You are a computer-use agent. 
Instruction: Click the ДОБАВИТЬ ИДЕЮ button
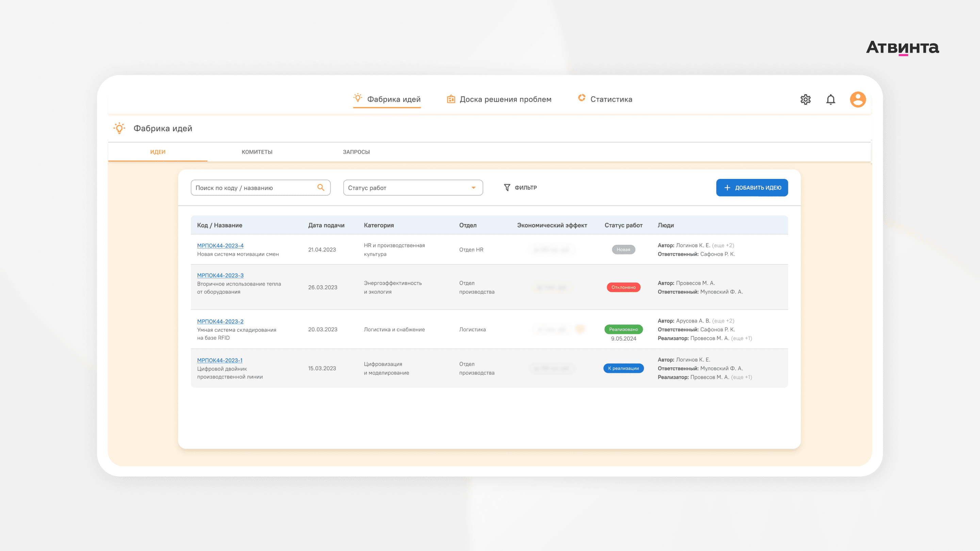[x=752, y=187]
